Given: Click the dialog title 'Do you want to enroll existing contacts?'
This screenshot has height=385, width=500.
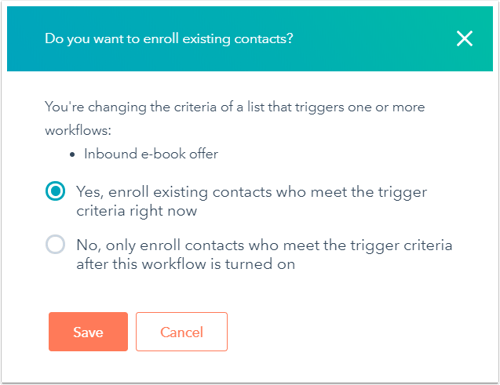Looking at the screenshot, I should pyautogui.click(x=169, y=39).
